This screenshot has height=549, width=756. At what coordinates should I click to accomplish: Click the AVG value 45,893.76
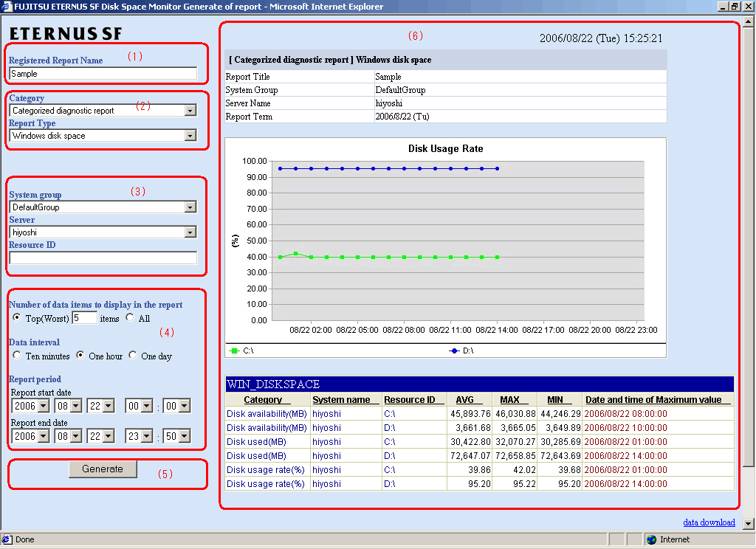(470, 414)
